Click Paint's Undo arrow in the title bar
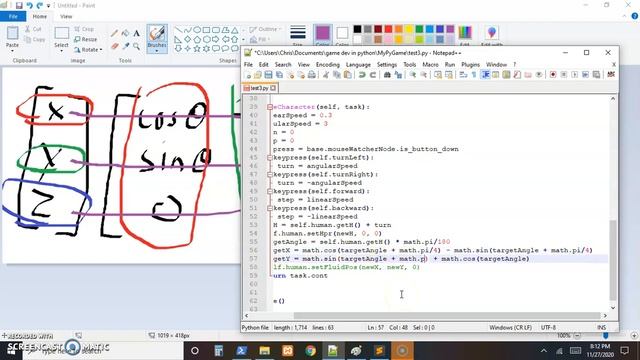 tap(29, 5)
